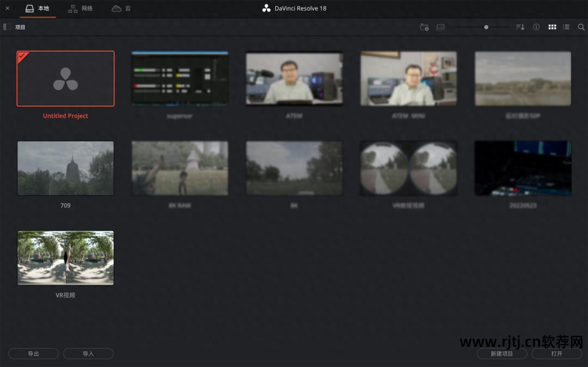
Task: Open the sort order options
Action: (520, 27)
